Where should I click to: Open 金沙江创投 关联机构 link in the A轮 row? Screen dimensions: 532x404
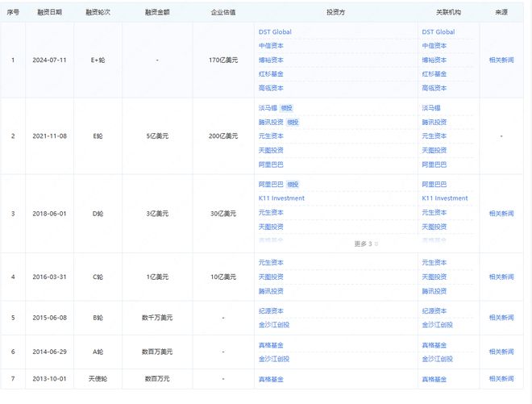point(437,359)
